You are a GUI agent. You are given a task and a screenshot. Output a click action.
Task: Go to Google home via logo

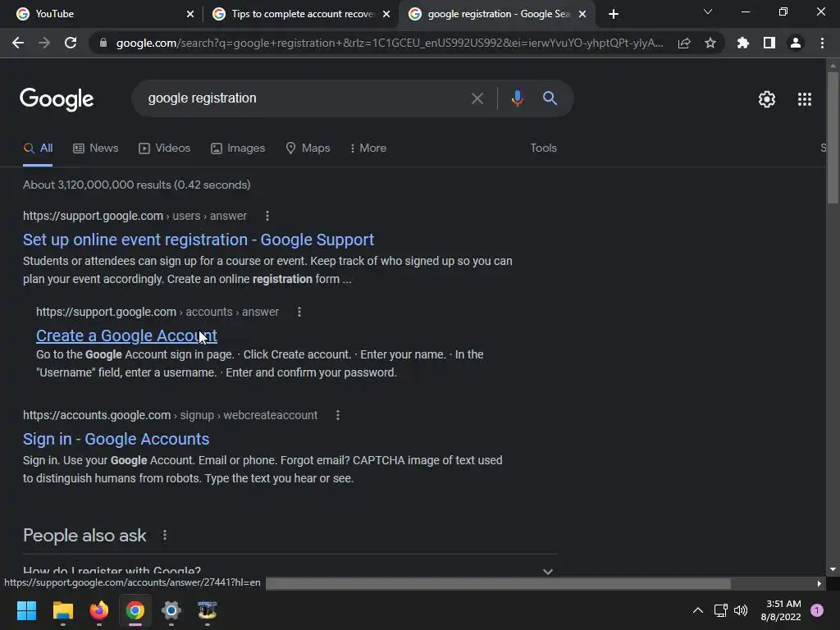(57, 99)
